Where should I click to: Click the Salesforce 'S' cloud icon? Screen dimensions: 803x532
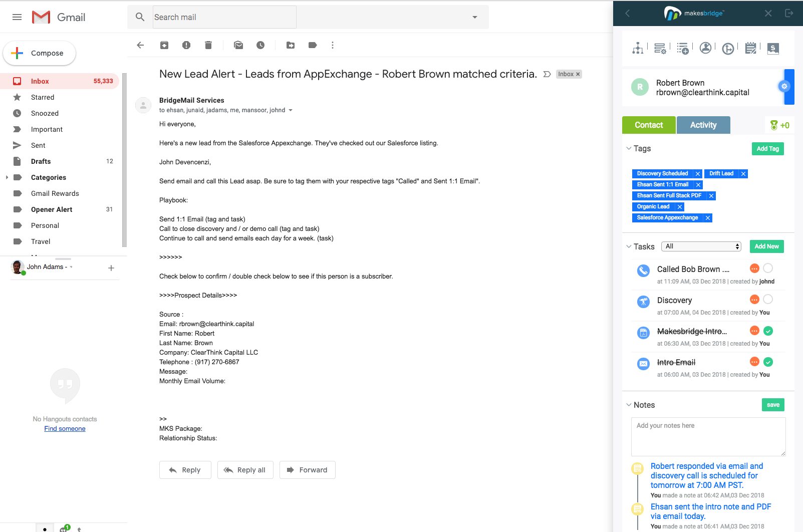tap(773, 49)
